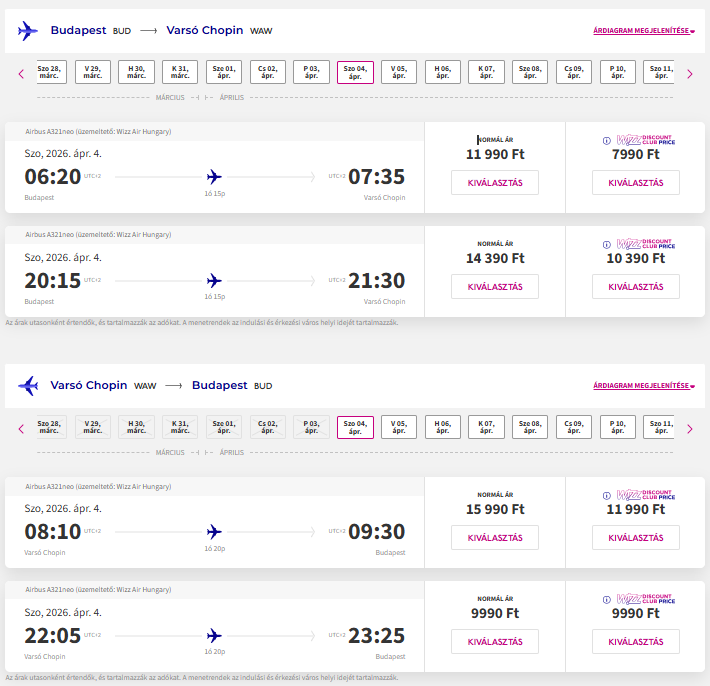Click info icon beside 11 990 Ft Discount Club price

(x=606, y=494)
